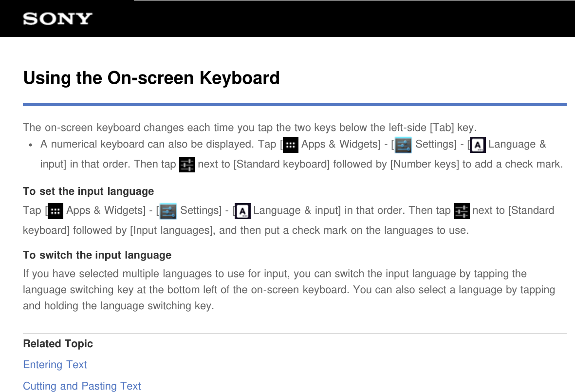Click the 'To switch the input language' subheading

[x=97, y=255]
